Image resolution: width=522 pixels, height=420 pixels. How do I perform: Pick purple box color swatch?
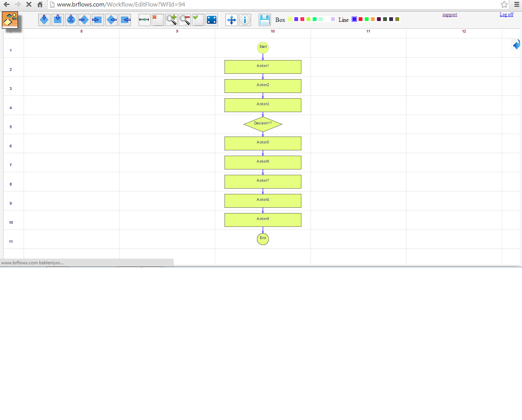[x=296, y=19]
